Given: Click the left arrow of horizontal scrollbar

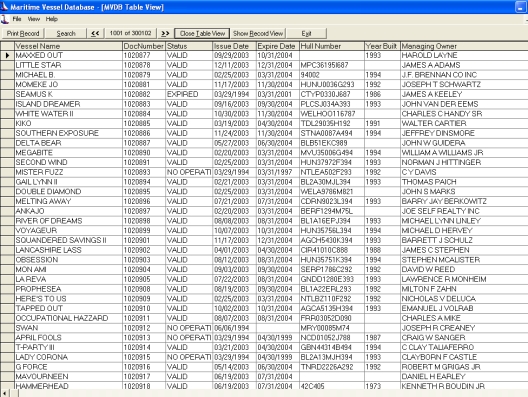Looking at the screenshot, I should [x=5, y=393].
